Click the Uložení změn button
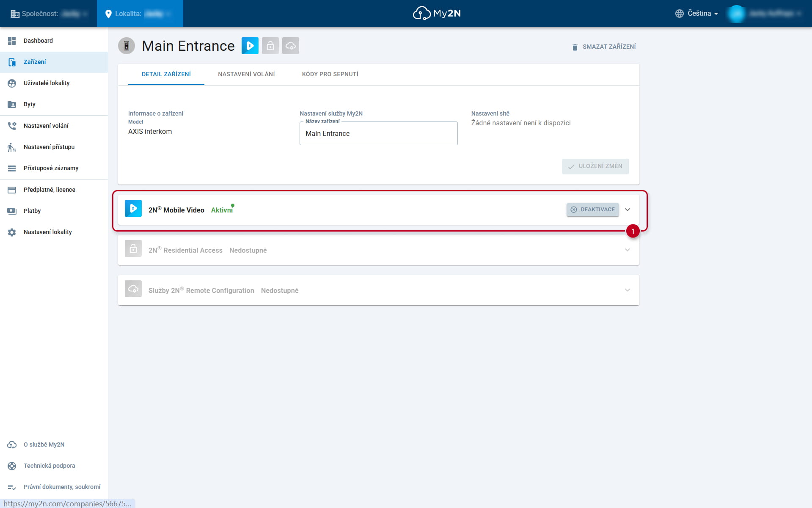 click(595, 166)
